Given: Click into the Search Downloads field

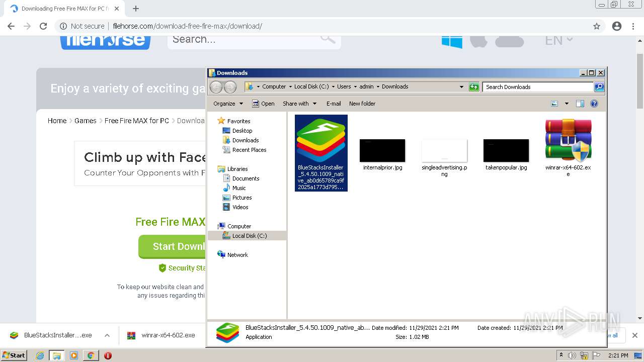Looking at the screenshot, I should pos(538,87).
